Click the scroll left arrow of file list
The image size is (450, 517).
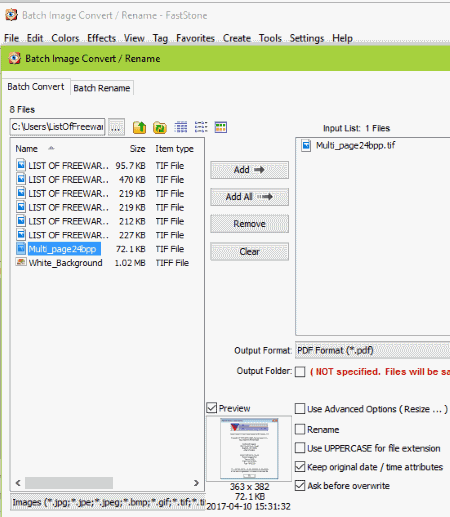(x=18, y=483)
